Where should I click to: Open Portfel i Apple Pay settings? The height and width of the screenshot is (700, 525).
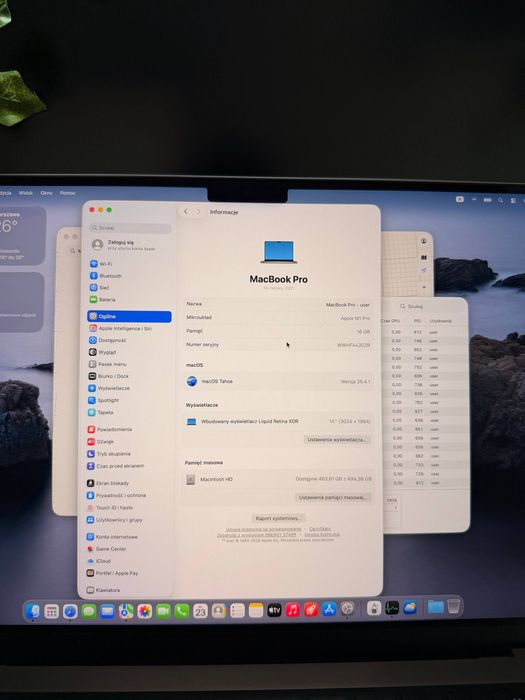pyautogui.click(x=112, y=573)
